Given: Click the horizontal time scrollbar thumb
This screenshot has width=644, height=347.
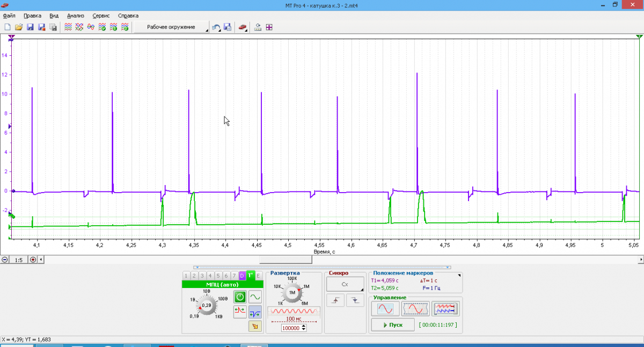Looking at the screenshot, I should (x=285, y=260).
